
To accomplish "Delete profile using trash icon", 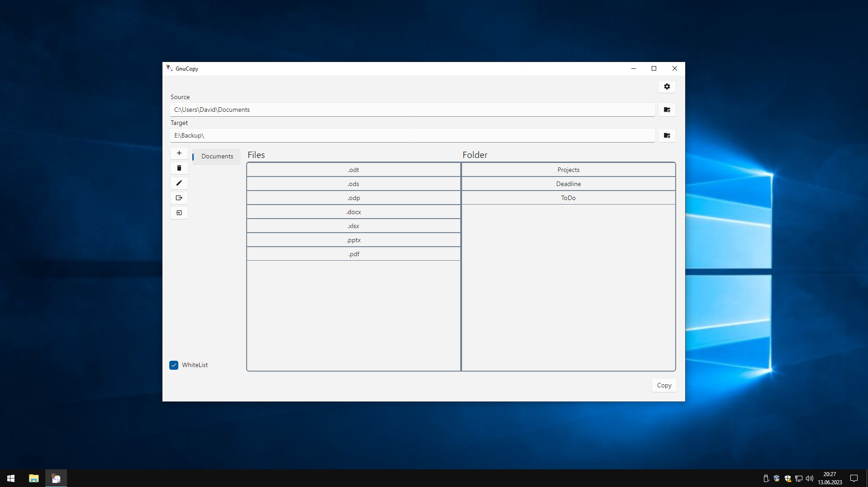I will tap(179, 168).
